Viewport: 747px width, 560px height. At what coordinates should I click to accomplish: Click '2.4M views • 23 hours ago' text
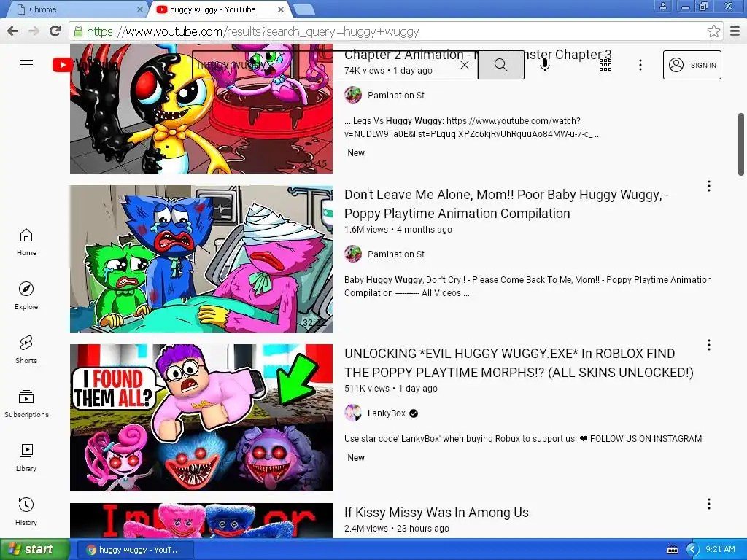397,529
